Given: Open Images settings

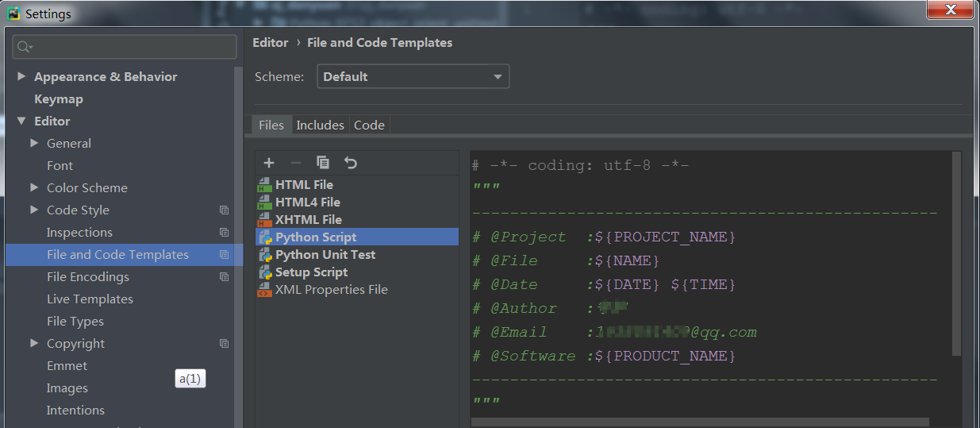Looking at the screenshot, I should (x=67, y=388).
